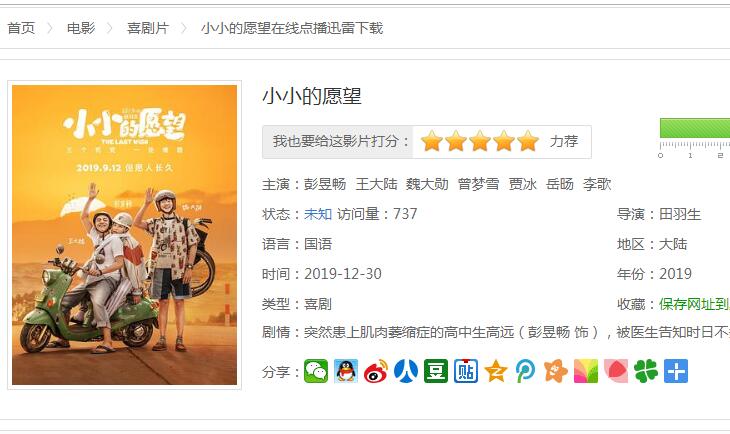Open director 田羽生 link
Image resolution: width=730 pixels, height=434 pixels.
pos(680,214)
